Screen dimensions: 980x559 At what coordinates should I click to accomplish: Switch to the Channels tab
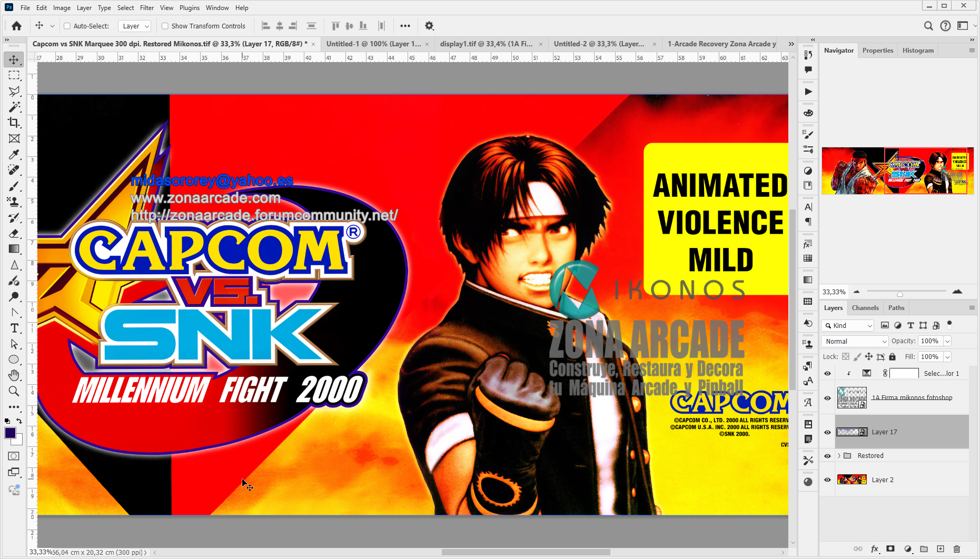[865, 308]
